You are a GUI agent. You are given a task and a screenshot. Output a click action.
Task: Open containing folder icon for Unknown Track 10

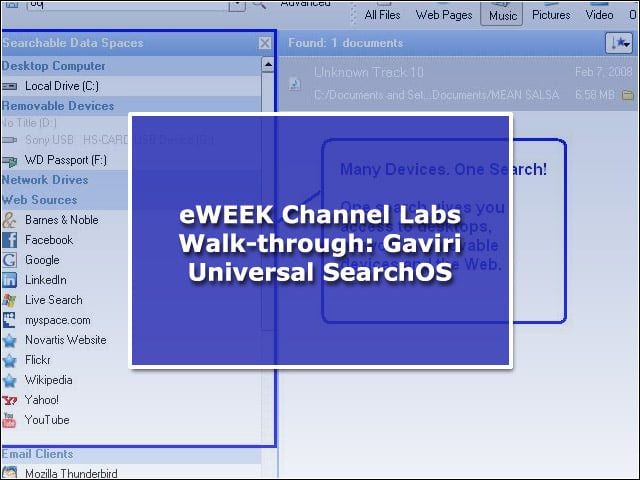(x=628, y=96)
